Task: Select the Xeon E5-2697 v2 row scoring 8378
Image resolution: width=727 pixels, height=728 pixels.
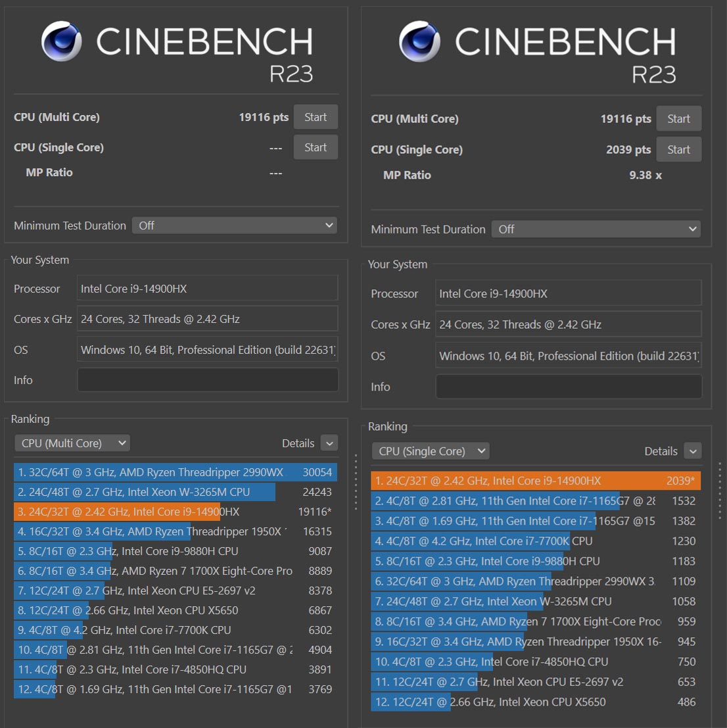Action: click(x=176, y=591)
